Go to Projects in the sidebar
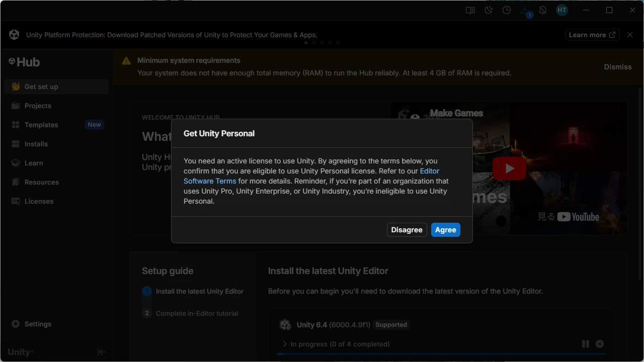Image resolution: width=644 pixels, height=362 pixels. pos(56,106)
